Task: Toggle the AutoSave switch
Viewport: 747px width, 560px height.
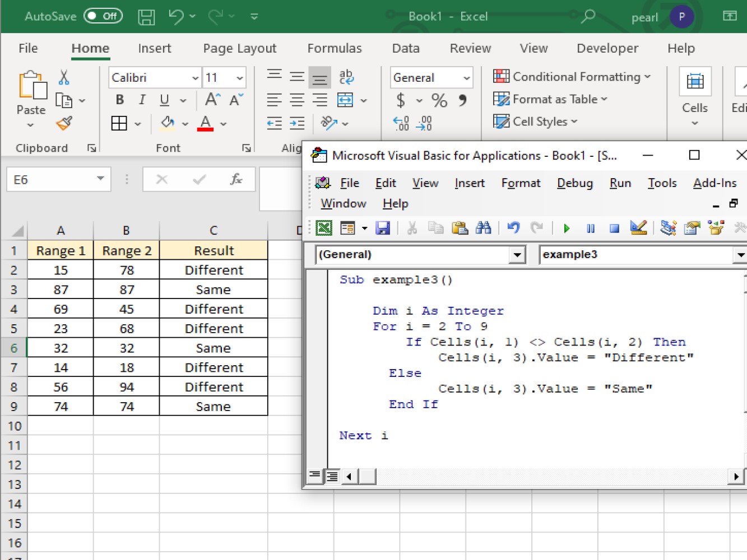Action: pos(103,16)
